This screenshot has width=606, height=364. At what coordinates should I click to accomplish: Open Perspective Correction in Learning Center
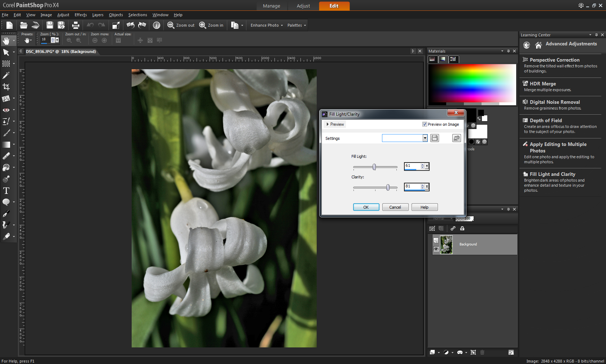554,60
